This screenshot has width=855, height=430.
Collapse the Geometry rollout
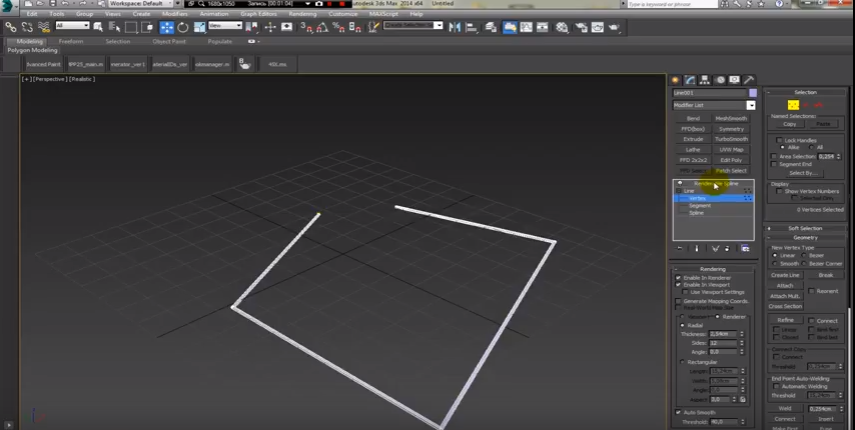805,238
